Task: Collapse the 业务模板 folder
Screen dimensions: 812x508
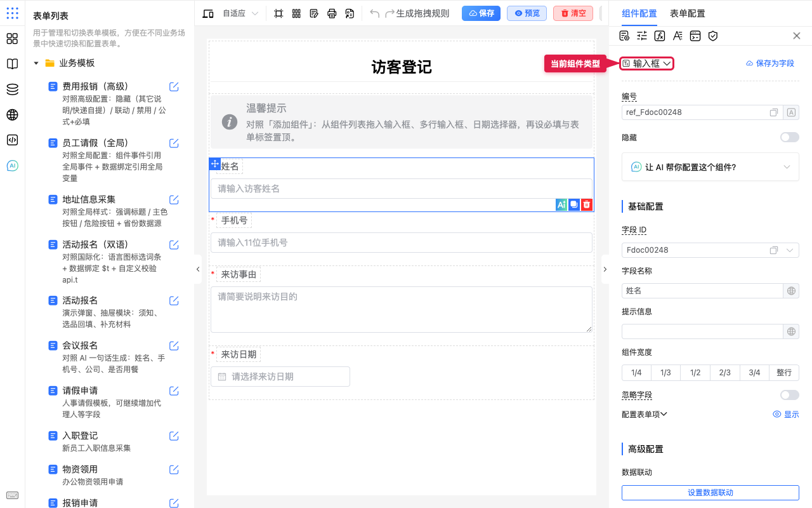Action: tap(36, 63)
